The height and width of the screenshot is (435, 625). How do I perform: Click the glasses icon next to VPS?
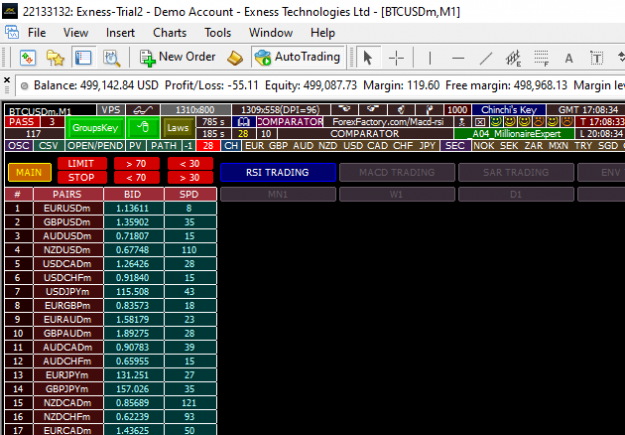pyautogui.click(x=143, y=110)
